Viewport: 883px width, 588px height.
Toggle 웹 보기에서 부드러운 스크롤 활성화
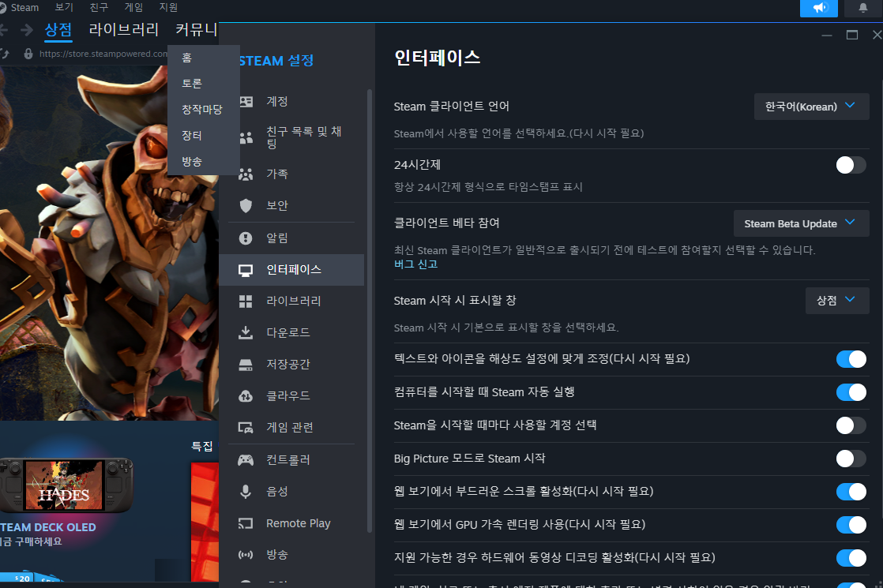coord(851,492)
